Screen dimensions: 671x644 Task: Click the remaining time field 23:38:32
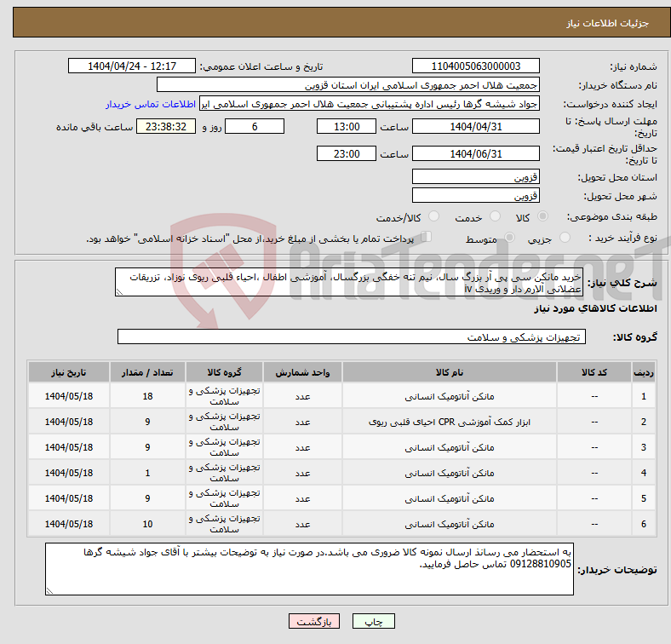click(x=166, y=126)
